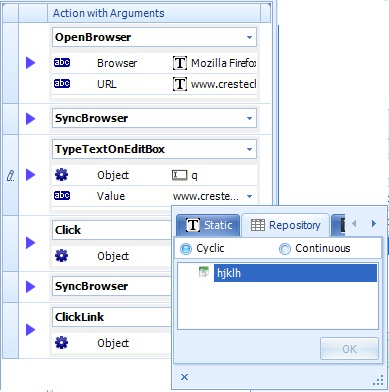Screen dimensions: 389x392
Task: Open the Value www.creste... dropdown arrow
Action: tap(249, 196)
